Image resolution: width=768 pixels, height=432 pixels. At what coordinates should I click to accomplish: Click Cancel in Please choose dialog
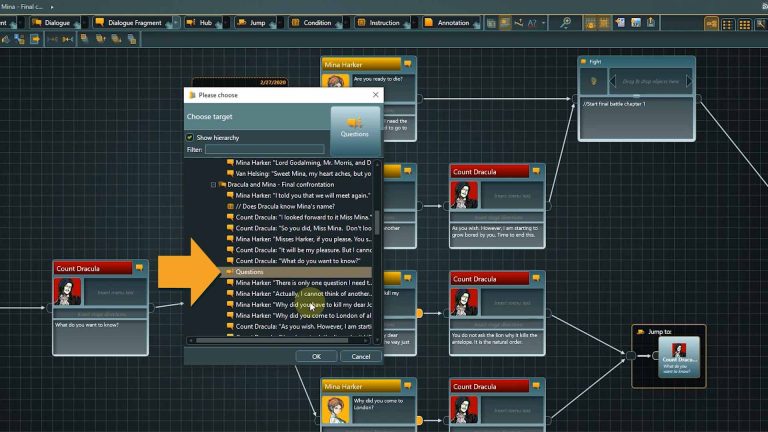(360, 356)
